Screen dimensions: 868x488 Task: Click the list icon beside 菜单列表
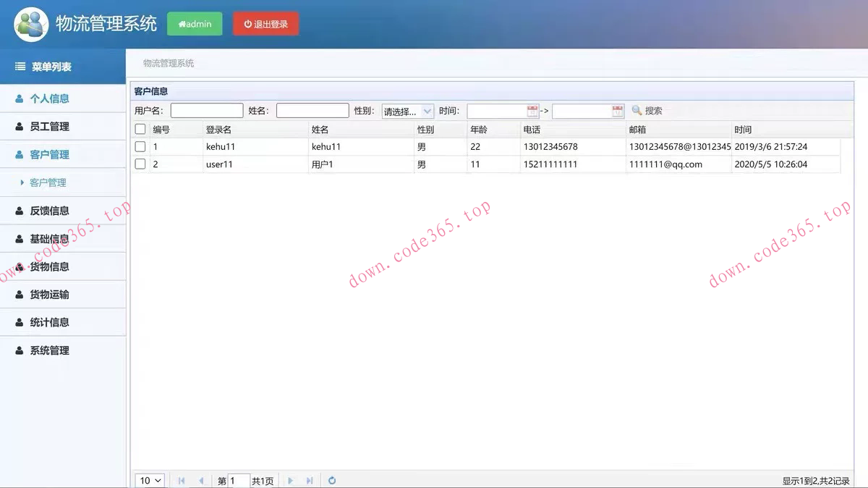pos(20,67)
